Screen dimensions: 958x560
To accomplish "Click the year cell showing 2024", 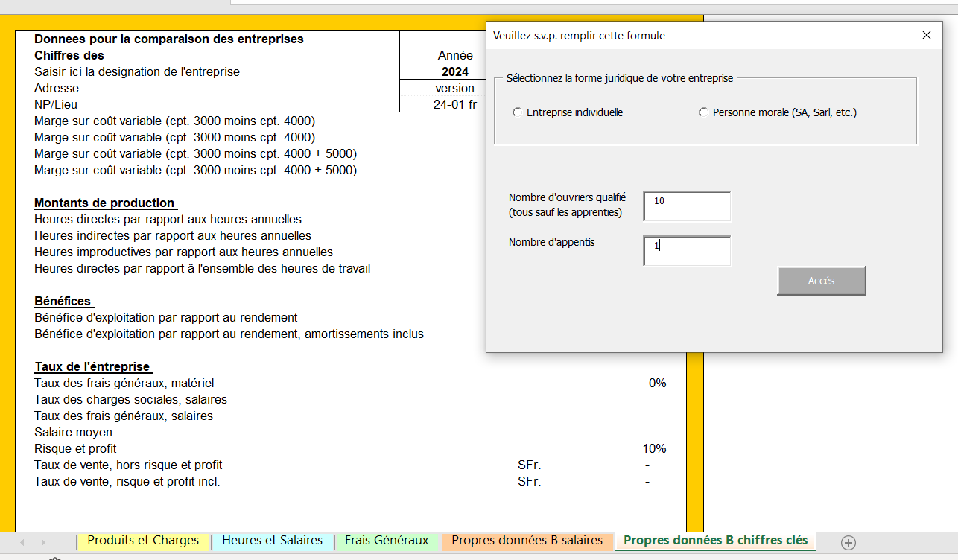I will [x=454, y=72].
